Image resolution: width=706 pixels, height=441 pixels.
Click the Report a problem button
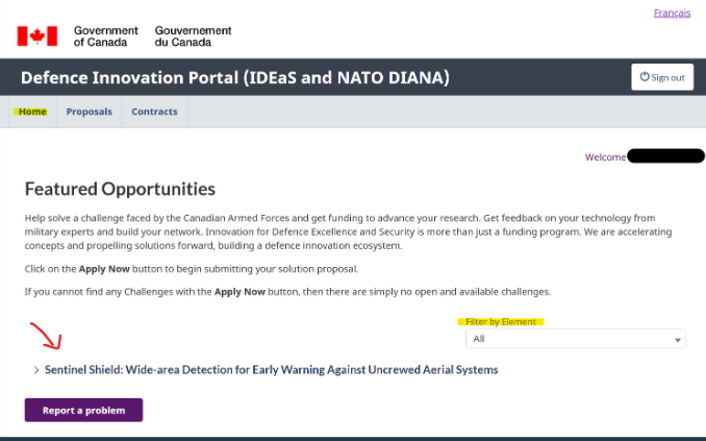tap(84, 410)
